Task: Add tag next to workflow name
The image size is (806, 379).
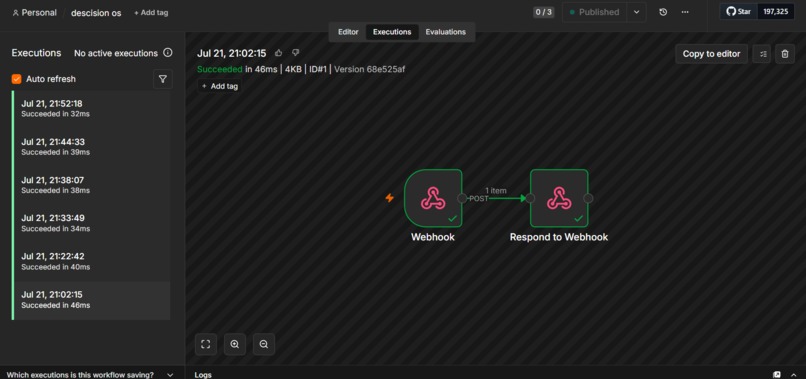Action: (151, 12)
